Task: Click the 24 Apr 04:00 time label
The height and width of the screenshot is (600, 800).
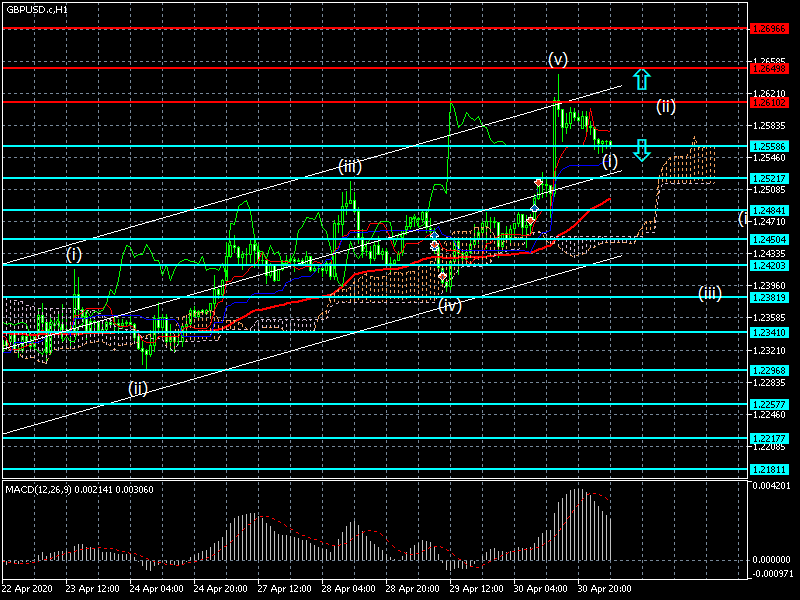Action: click(157, 589)
